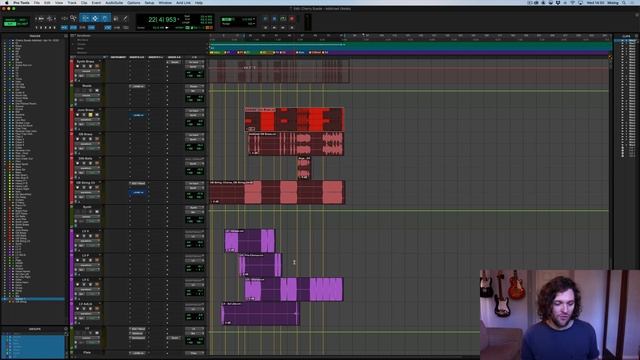Open Spotlight search in the menu bar
Image resolution: width=640 pixels, height=360 pixels.
click(x=624, y=2)
